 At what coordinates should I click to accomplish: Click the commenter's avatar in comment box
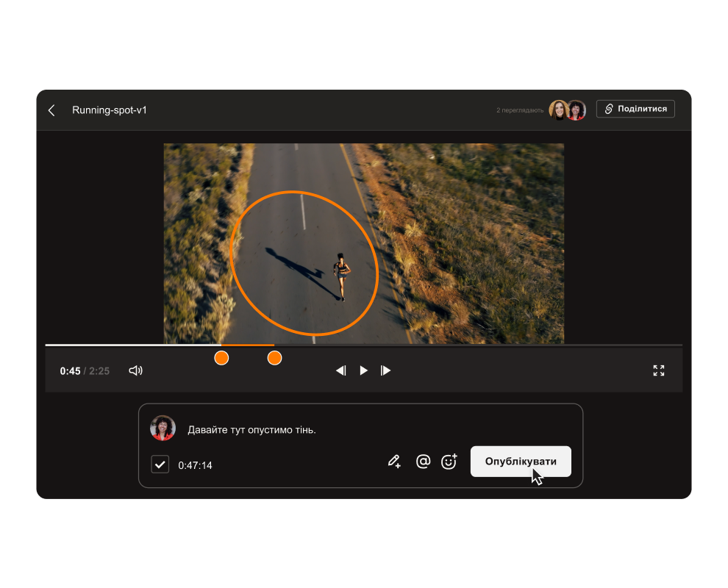(x=163, y=428)
